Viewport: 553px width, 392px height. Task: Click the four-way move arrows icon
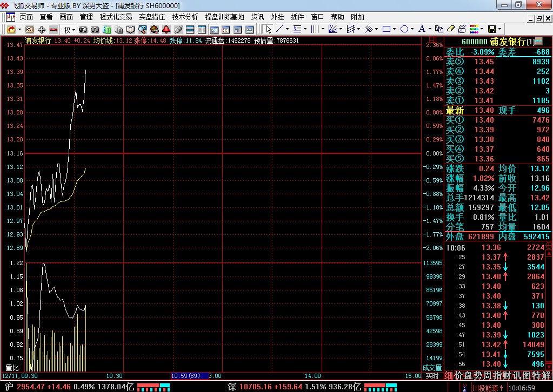tap(42, 30)
